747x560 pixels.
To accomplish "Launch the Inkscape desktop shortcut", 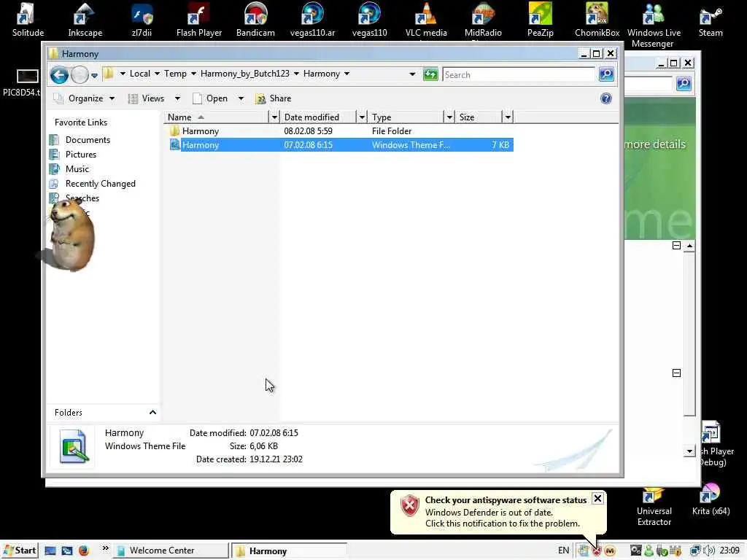I will [85, 20].
